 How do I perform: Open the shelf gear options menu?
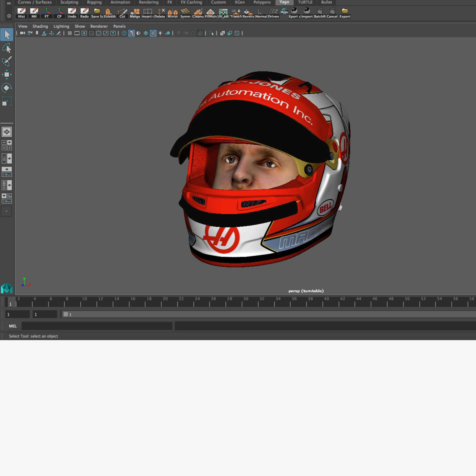point(9,16)
